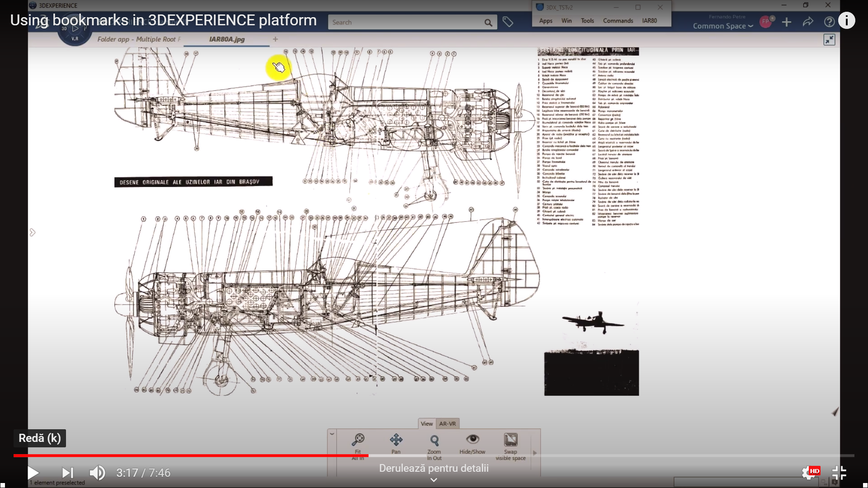Select the Folder app tab
The height and width of the screenshot is (488, 868).
[139, 39]
